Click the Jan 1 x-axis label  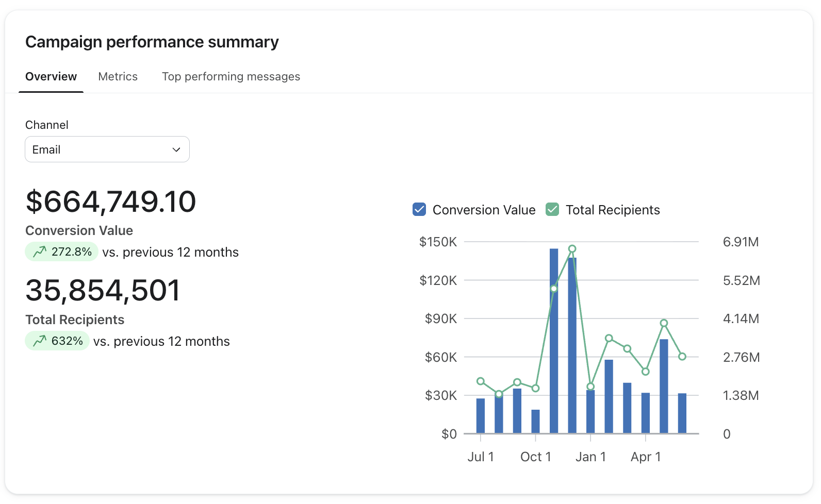pos(590,457)
